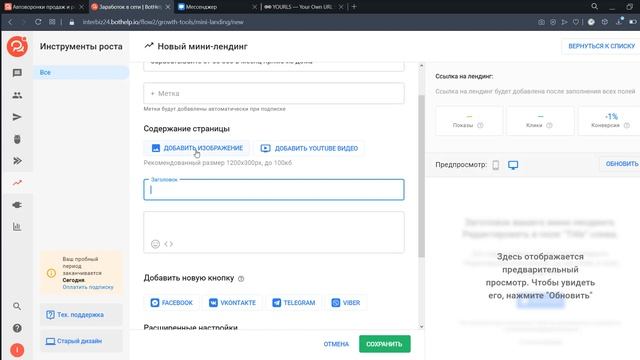Click the heart bookmark icon in address bar
This screenshot has height=360, width=640.
[576, 22]
